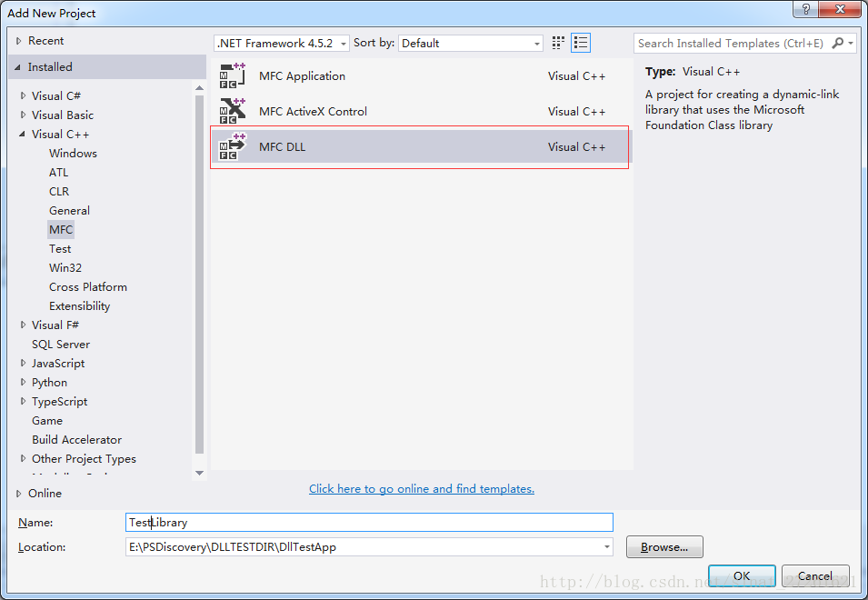Select the Test category

tap(60, 248)
